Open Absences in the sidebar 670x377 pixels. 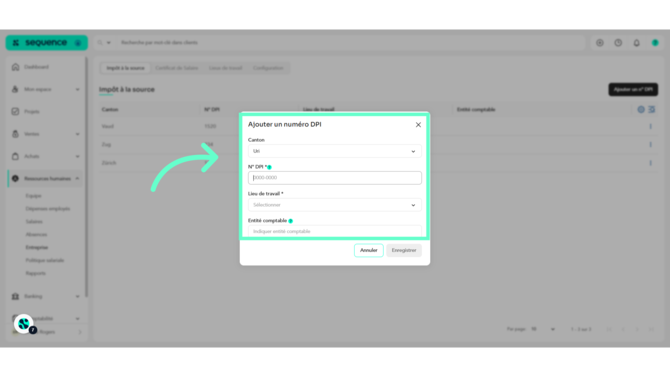click(36, 234)
